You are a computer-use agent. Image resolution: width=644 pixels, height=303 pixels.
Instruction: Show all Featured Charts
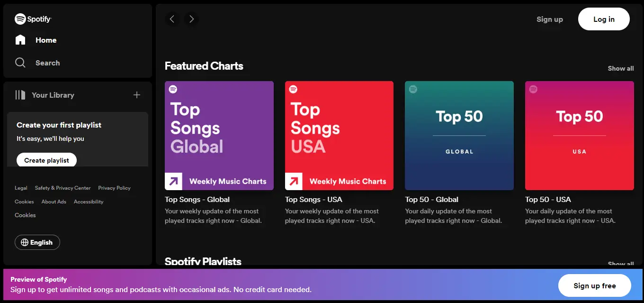coord(621,68)
